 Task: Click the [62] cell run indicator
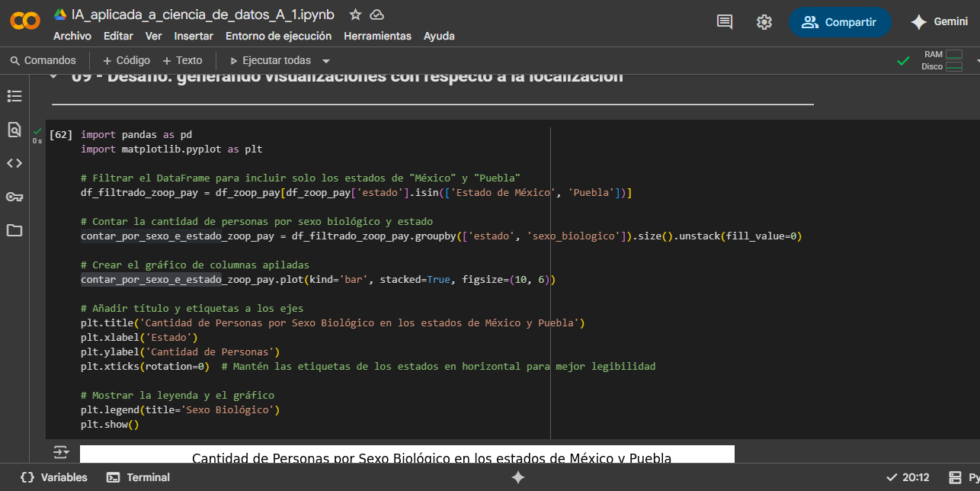(x=61, y=134)
